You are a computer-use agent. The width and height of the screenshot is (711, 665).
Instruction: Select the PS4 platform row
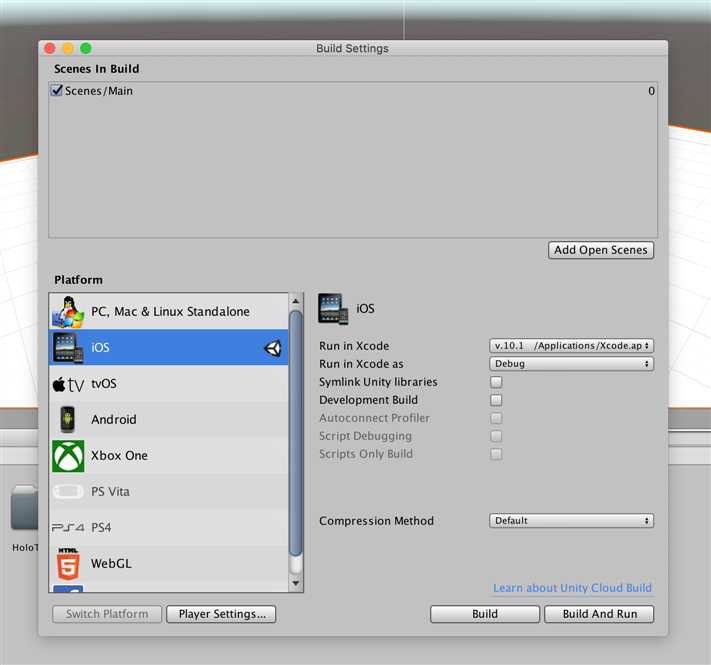168,528
